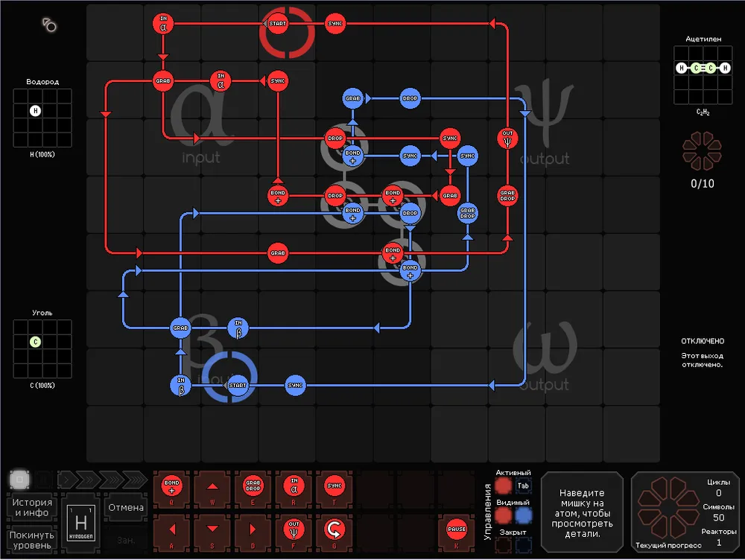The width and height of the screenshot is (745, 560).
Task: Select the Bond+ instruction in the toolbar
Action: tap(172, 486)
